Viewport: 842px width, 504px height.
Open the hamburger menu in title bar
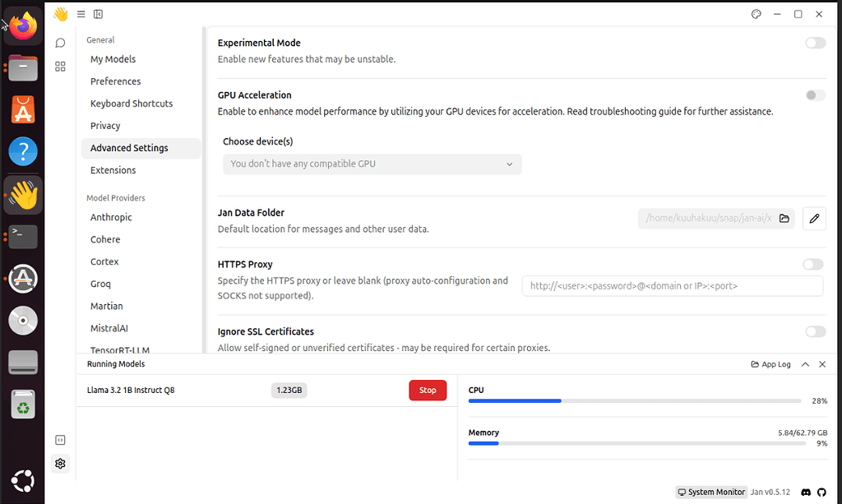[x=81, y=14]
